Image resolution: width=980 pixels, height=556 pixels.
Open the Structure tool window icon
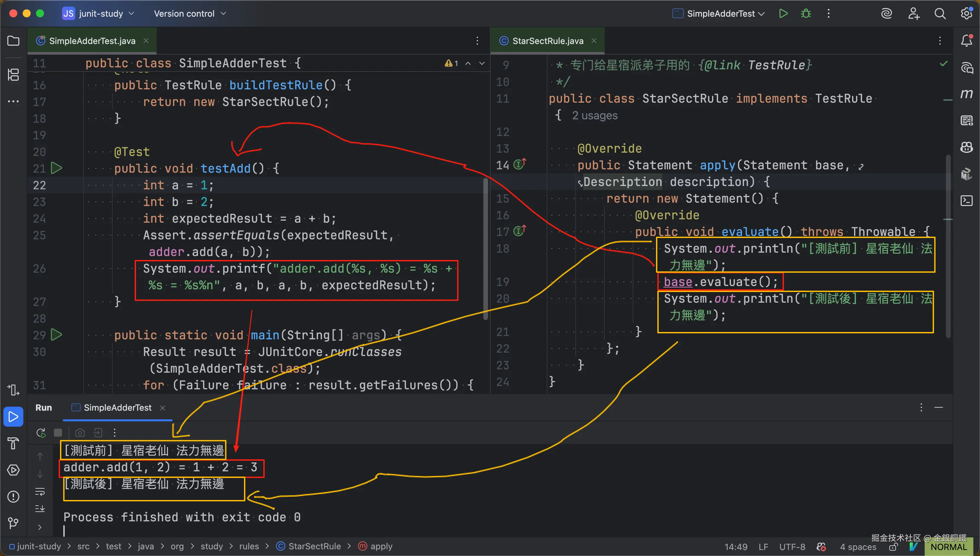[13, 74]
